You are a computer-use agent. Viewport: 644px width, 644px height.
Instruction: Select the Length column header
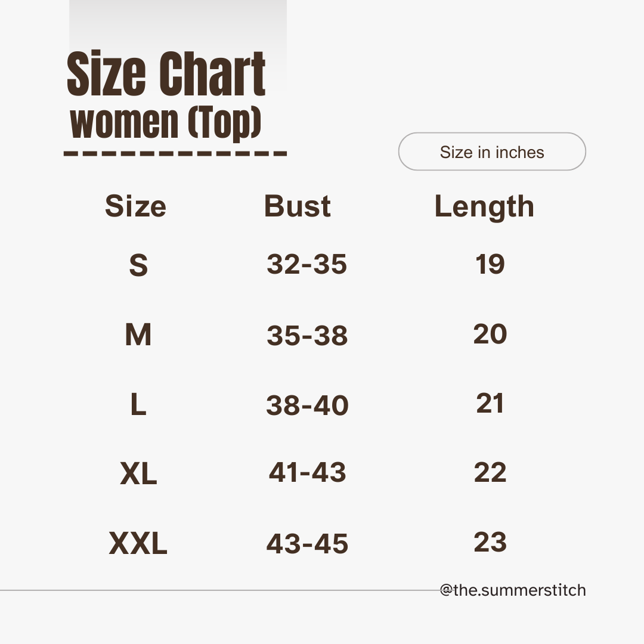[x=484, y=208]
